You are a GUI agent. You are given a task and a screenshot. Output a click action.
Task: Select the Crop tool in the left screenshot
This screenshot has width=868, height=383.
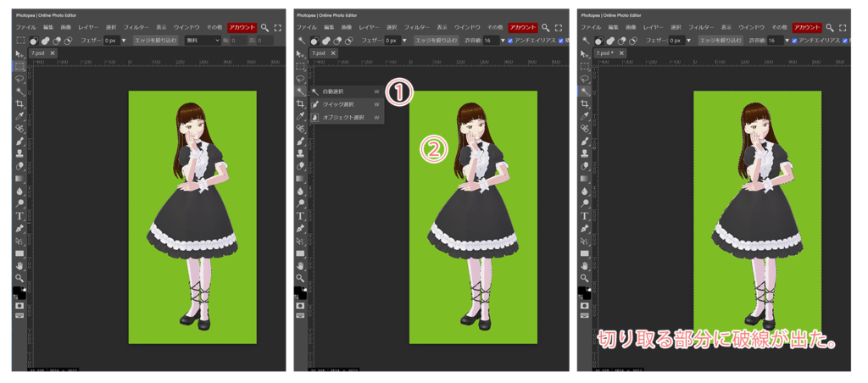pos(19,103)
